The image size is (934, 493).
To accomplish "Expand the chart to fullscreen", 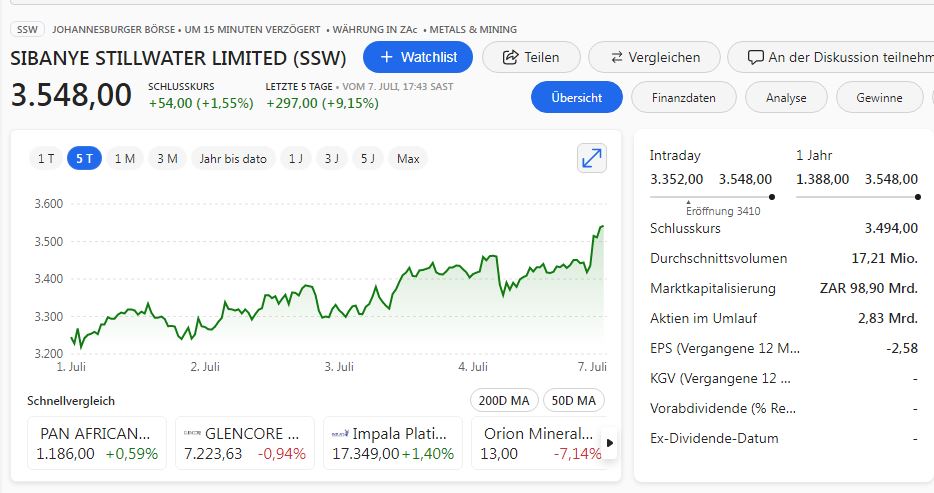I will (592, 158).
